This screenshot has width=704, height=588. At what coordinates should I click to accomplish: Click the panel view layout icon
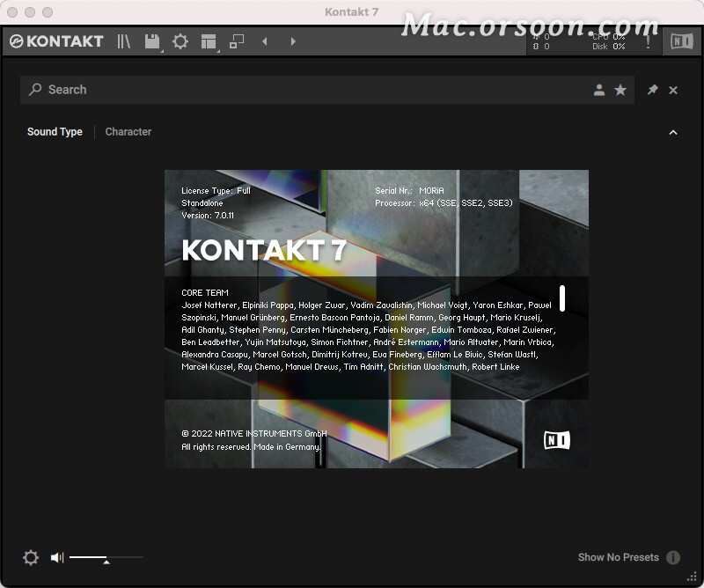[209, 40]
